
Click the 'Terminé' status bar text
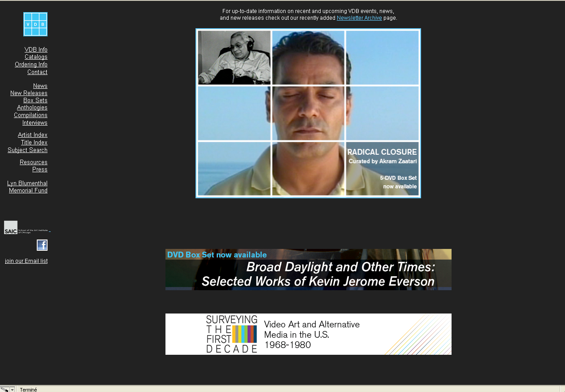[29, 390]
